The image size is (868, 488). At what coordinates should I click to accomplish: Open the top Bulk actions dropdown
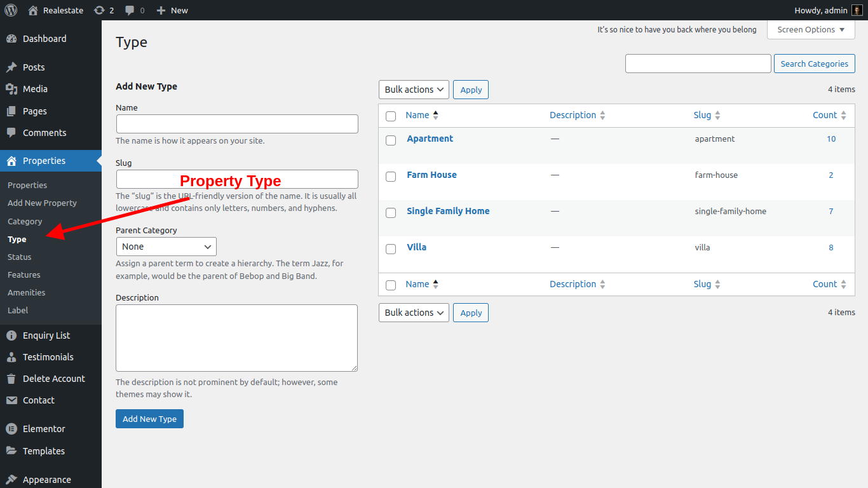tap(414, 90)
